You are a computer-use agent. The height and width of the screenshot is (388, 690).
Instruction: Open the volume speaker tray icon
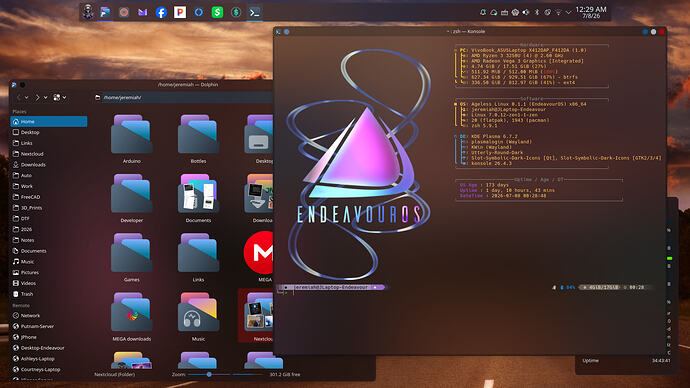(x=526, y=12)
